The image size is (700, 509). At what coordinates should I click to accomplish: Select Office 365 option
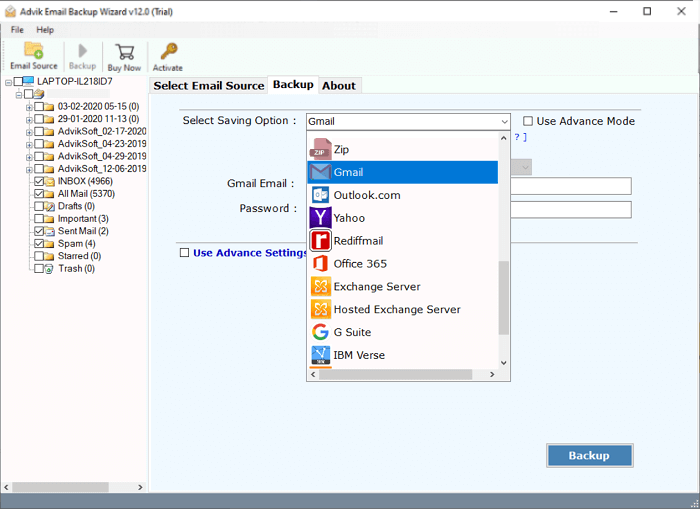402,263
